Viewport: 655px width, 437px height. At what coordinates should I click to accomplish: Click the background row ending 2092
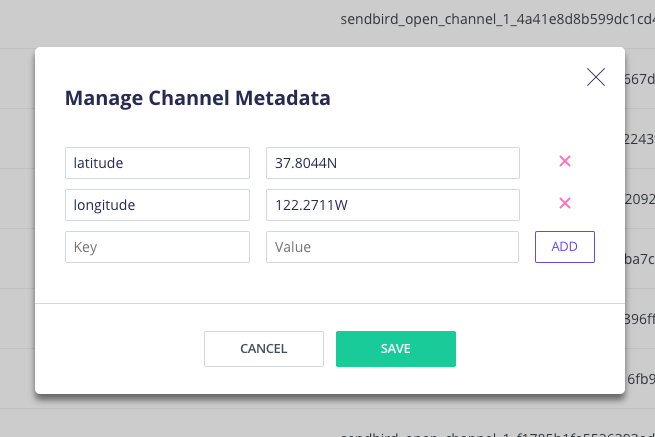pyautogui.click(x=640, y=198)
